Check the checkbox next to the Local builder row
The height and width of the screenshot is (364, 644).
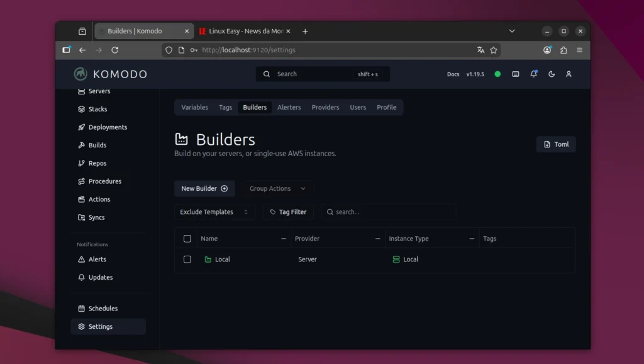(187, 259)
